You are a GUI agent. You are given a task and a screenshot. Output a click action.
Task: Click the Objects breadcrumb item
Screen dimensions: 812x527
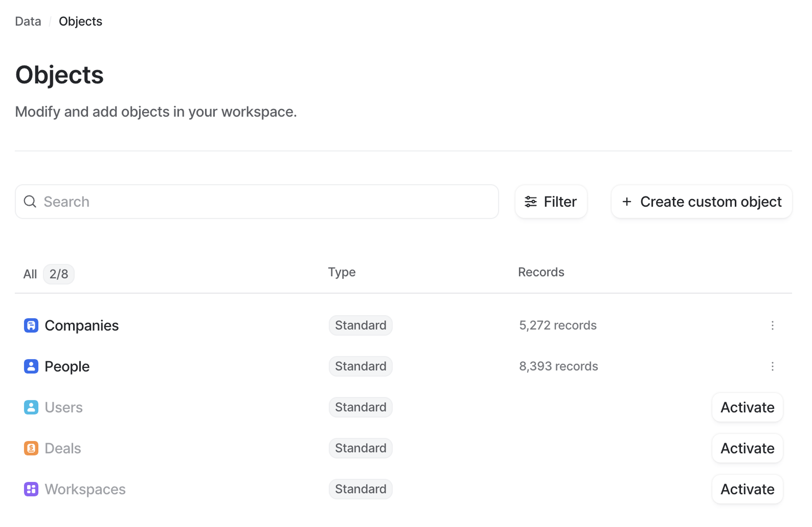(81, 22)
